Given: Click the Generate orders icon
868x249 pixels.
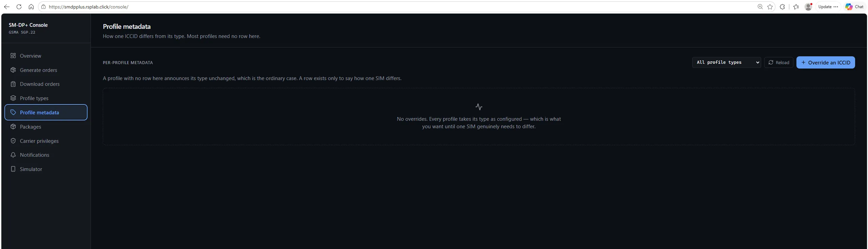Looking at the screenshot, I should [13, 70].
